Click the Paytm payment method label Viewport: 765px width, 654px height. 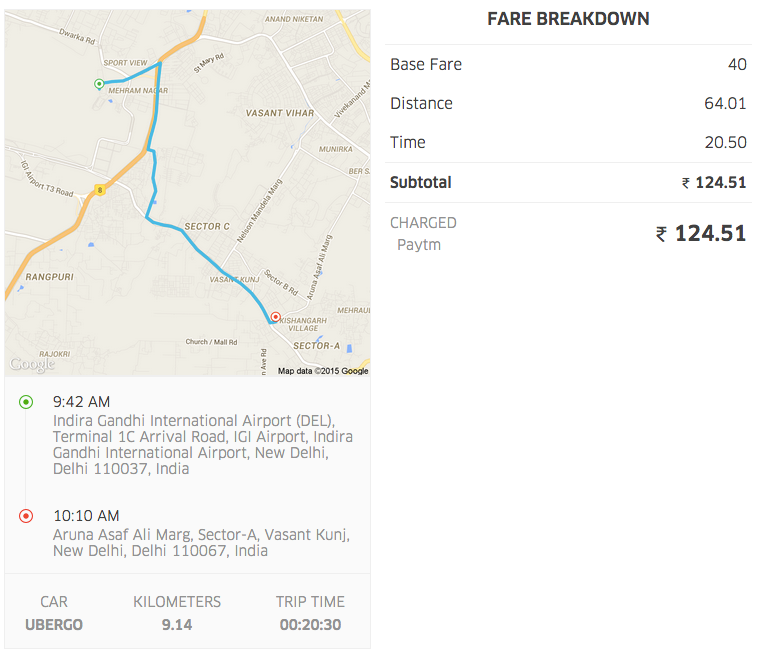point(419,245)
